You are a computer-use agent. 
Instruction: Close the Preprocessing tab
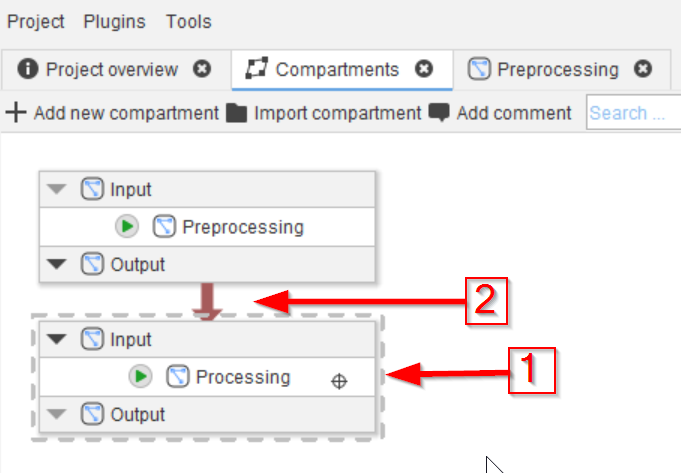[x=643, y=69]
